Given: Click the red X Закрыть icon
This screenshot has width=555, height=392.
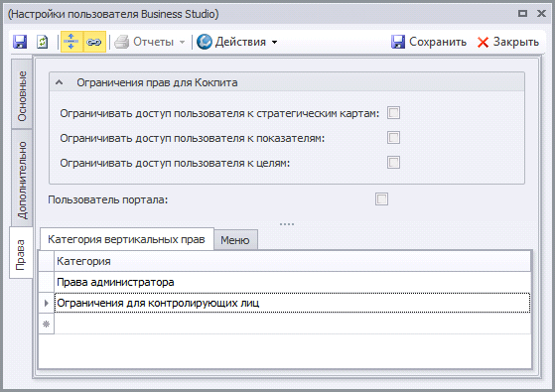Looking at the screenshot, I should 483,42.
